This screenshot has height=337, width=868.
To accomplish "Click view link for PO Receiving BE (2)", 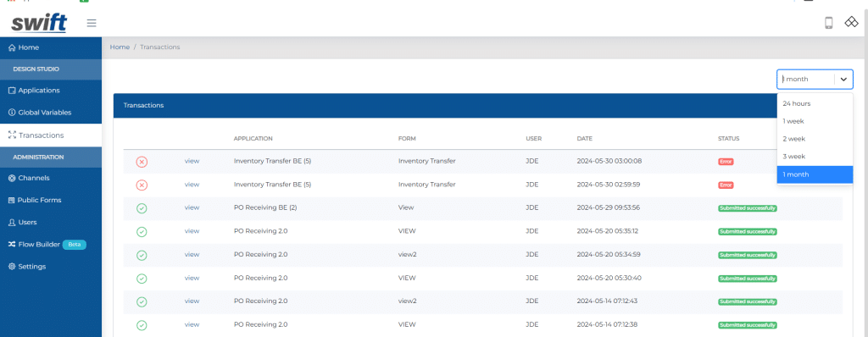I will [192, 207].
